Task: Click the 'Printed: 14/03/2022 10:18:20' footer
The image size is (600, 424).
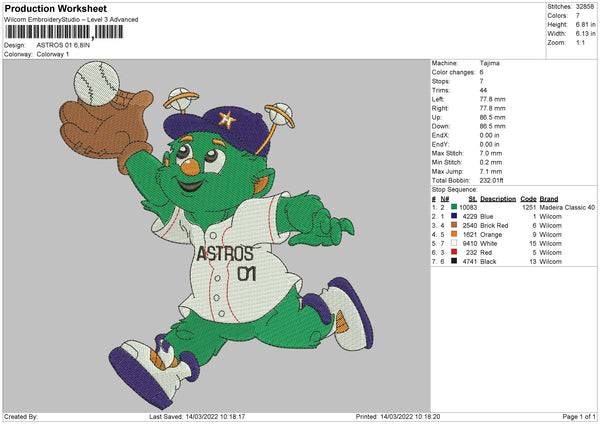Action: click(398, 417)
